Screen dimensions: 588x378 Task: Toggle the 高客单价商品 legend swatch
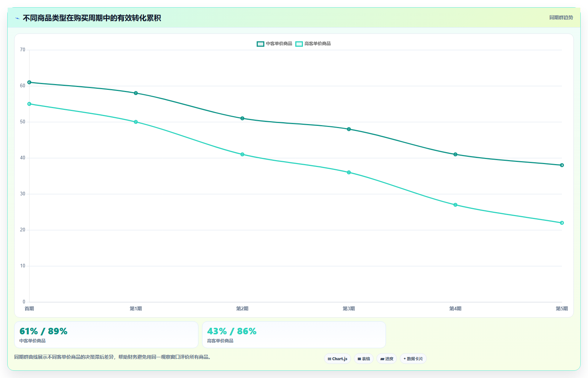click(299, 44)
